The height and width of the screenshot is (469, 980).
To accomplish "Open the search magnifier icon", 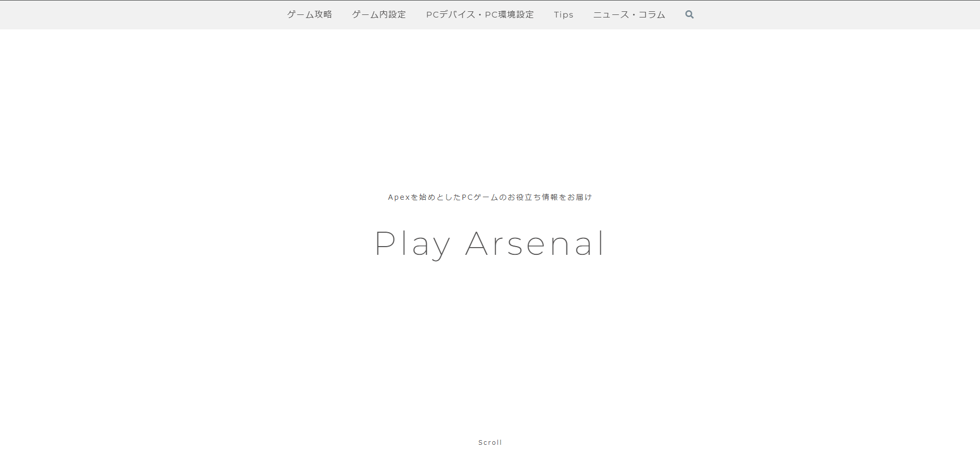I will [x=689, y=14].
